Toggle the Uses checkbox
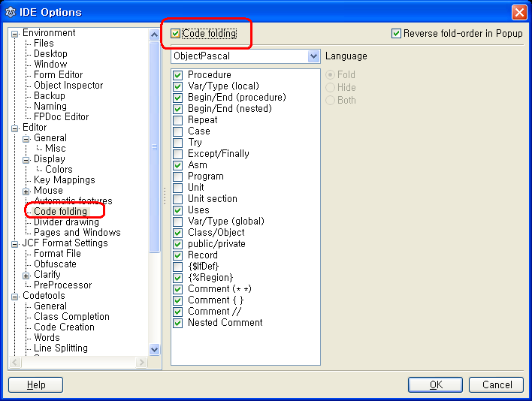The width and height of the screenshot is (532, 401). click(x=177, y=210)
